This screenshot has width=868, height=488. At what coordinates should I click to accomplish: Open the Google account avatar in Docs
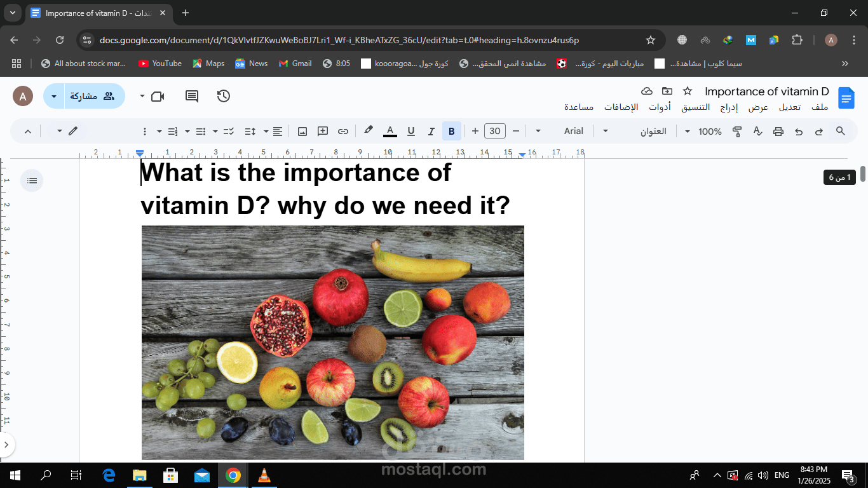point(23,97)
